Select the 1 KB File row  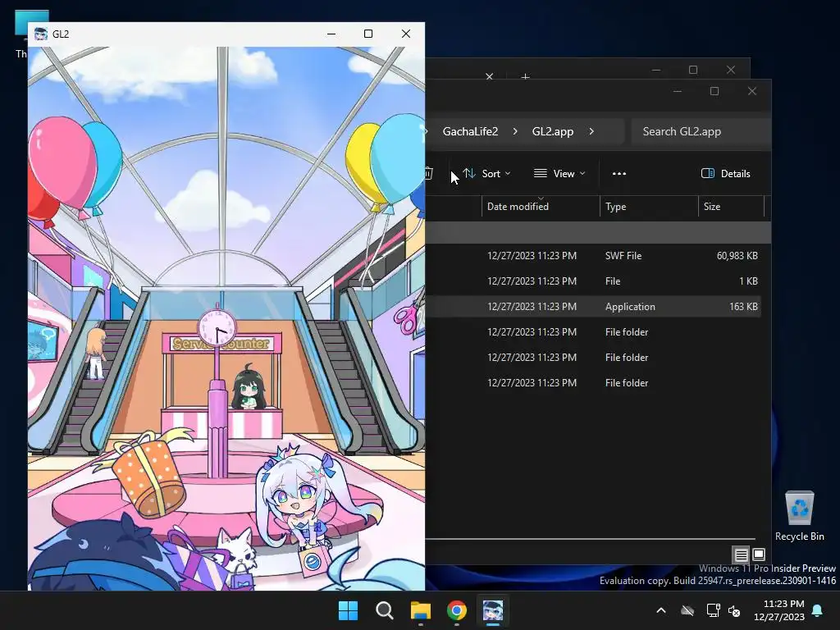coord(593,281)
